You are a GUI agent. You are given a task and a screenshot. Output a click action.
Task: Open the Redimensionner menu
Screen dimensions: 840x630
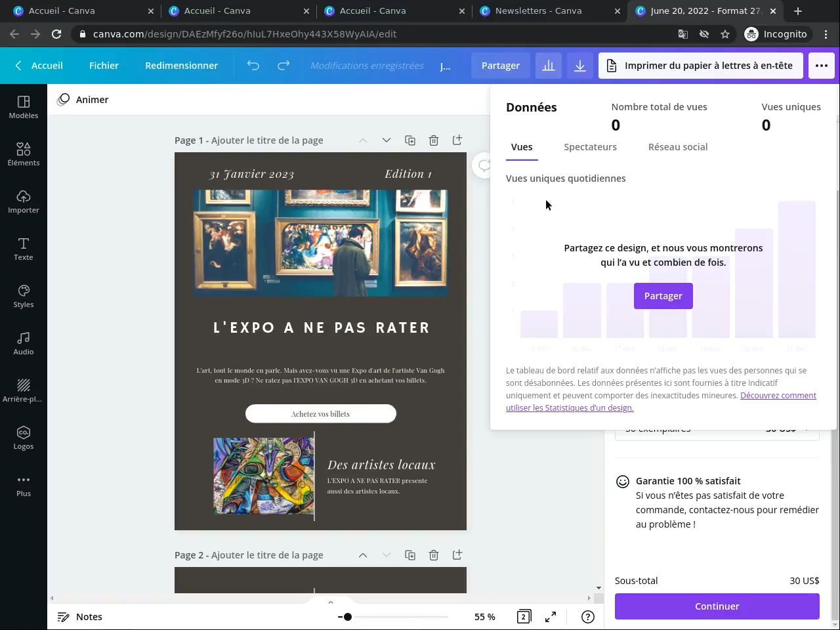point(182,66)
